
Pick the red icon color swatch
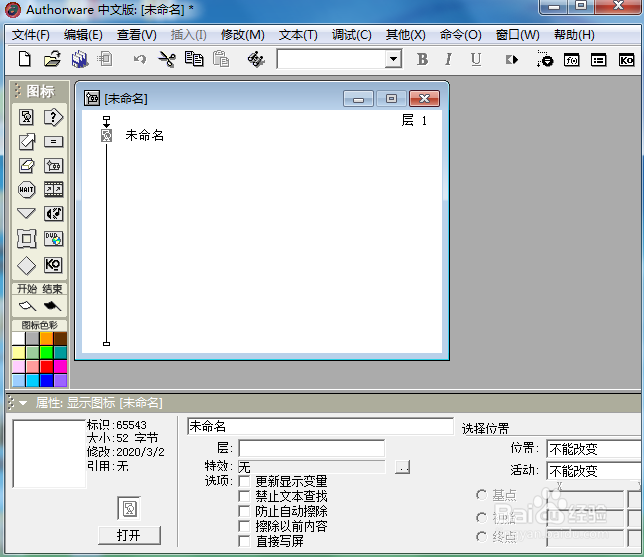(x=46, y=366)
